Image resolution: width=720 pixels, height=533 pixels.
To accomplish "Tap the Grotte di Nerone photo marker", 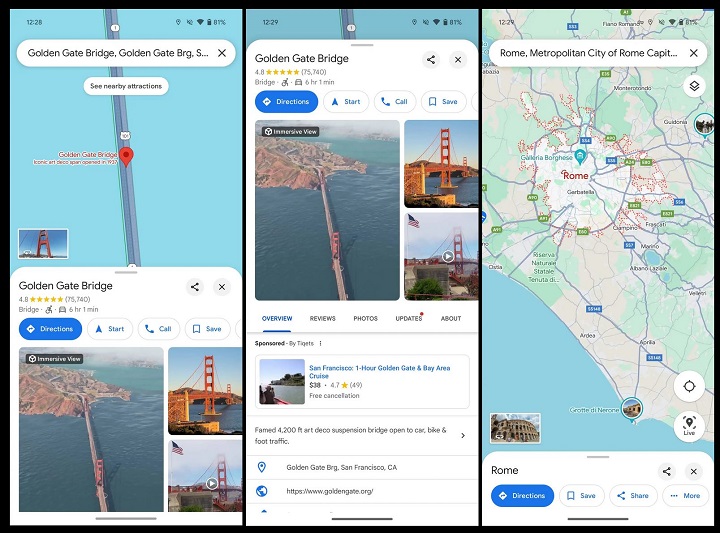I will 631,408.
